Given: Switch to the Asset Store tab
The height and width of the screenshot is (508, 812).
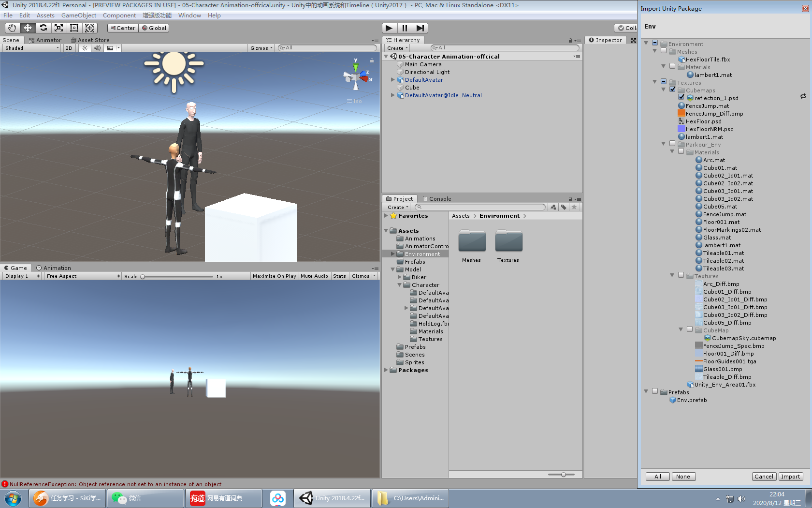Looking at the screenshot, I should [90, 40].
